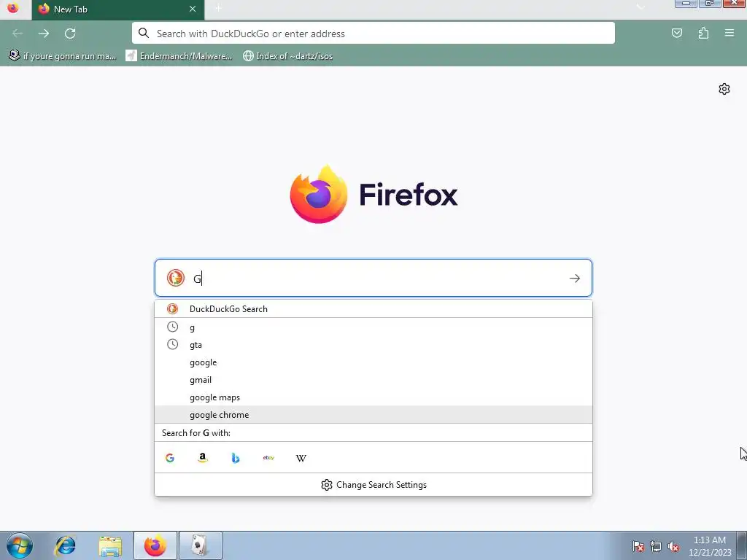This screenshot has width=747, height=560.
Task: Click Firefox taskbar button
Action: point(155,545)
